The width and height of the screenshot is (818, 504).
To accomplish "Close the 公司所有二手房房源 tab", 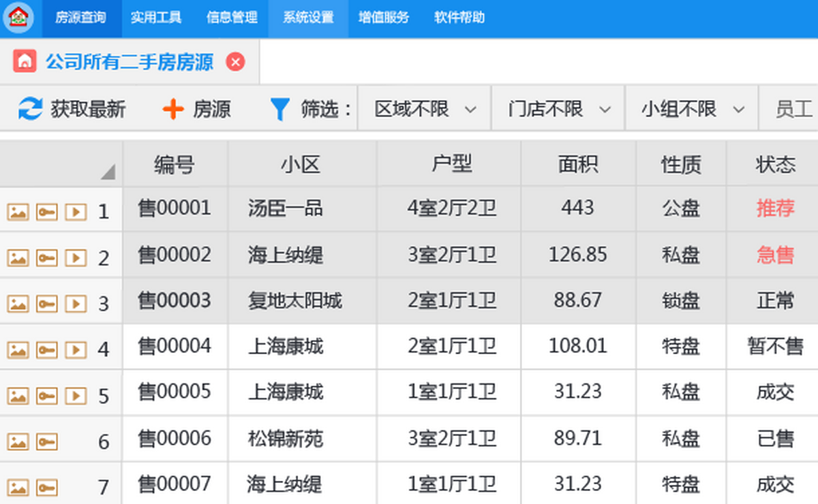I will pyautogui.click(x=235, y=62).
